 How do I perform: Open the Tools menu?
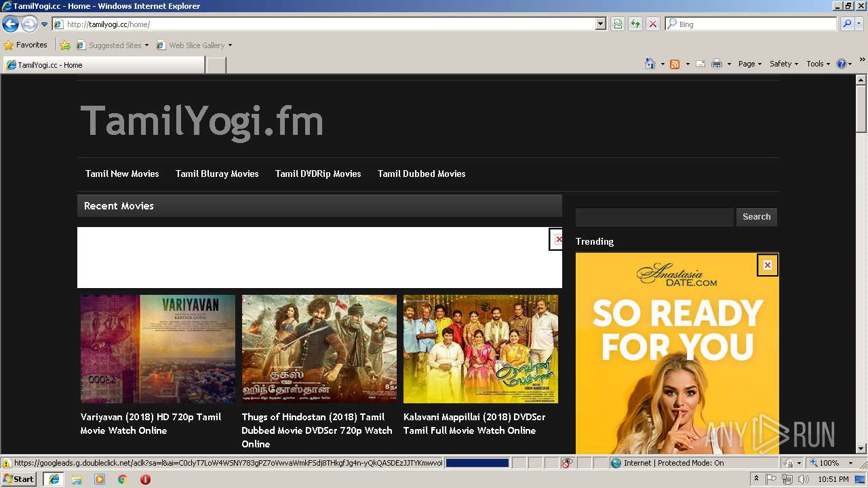[818, 64]
